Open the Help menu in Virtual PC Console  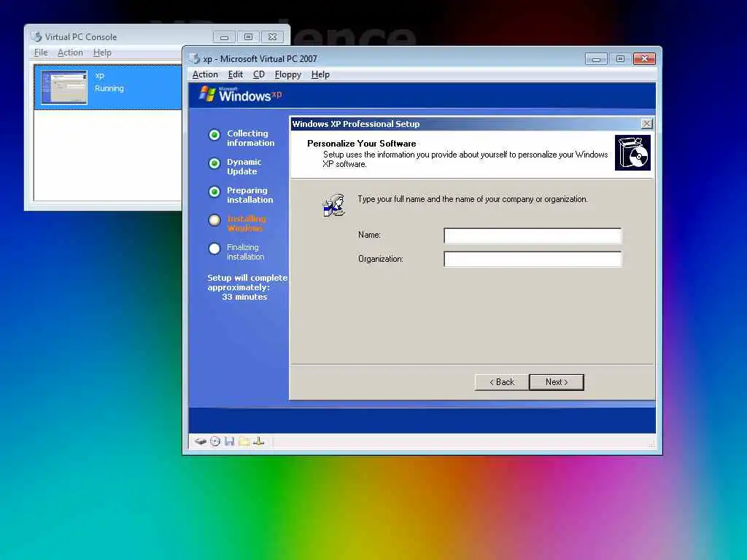102,52
